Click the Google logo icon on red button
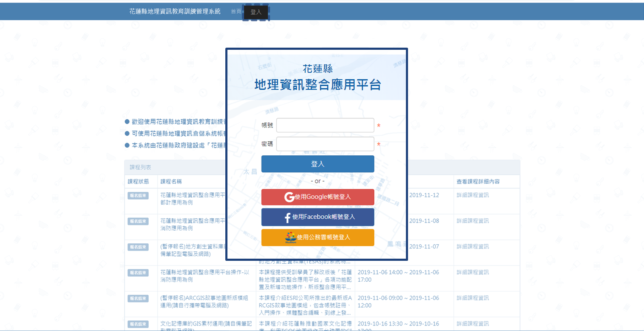 coord(290,197)
